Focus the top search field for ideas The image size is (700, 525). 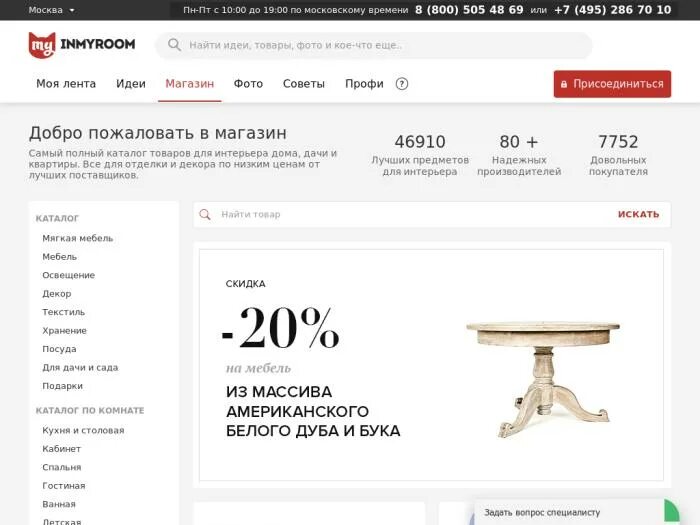pyautogui.click(x=373, y=45)
